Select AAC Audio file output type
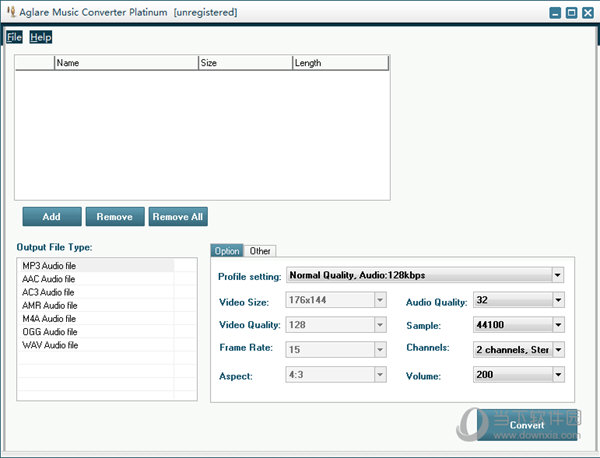Screen dimensions: 600x458 [x=98, y=279]
